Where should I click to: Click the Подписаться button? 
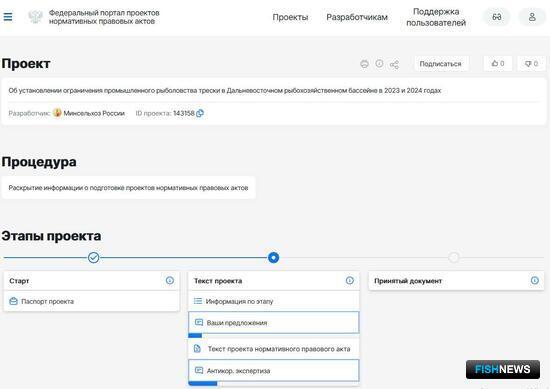pyautogui.click(x=441, y=64)
